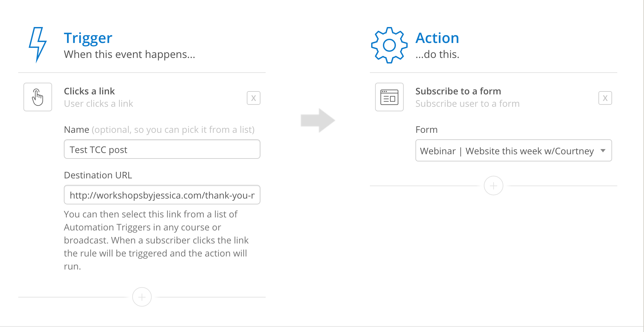Click the Clicks a link title

click(x=89, y=91)
